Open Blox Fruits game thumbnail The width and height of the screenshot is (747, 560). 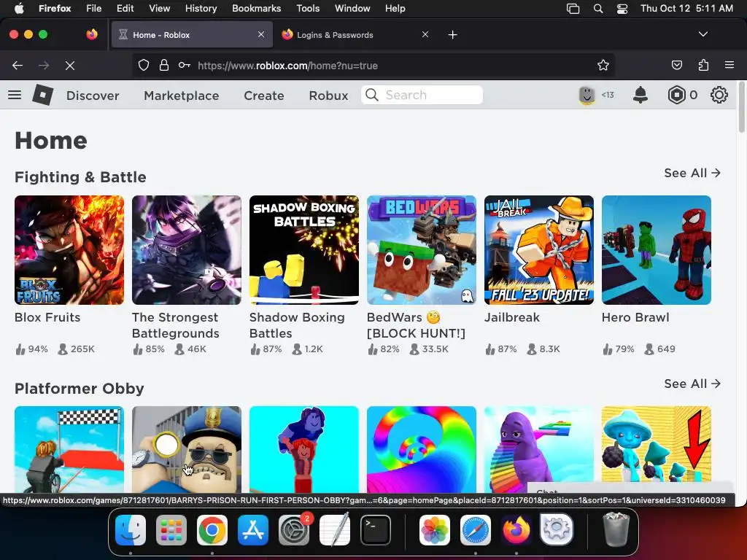tap(69, 250)
